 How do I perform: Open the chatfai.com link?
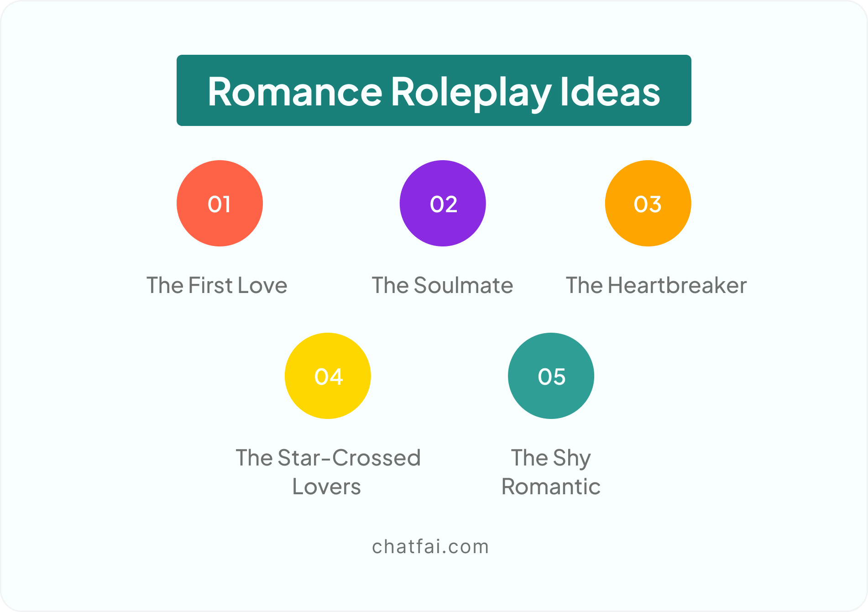coord(430,546)
